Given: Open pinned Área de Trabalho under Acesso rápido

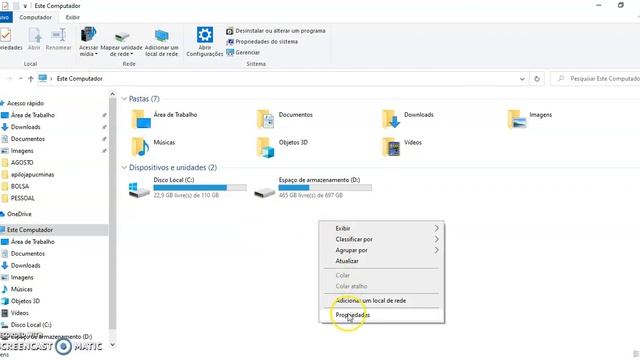Looking at the screenshot, I should (x=33, y=115).
